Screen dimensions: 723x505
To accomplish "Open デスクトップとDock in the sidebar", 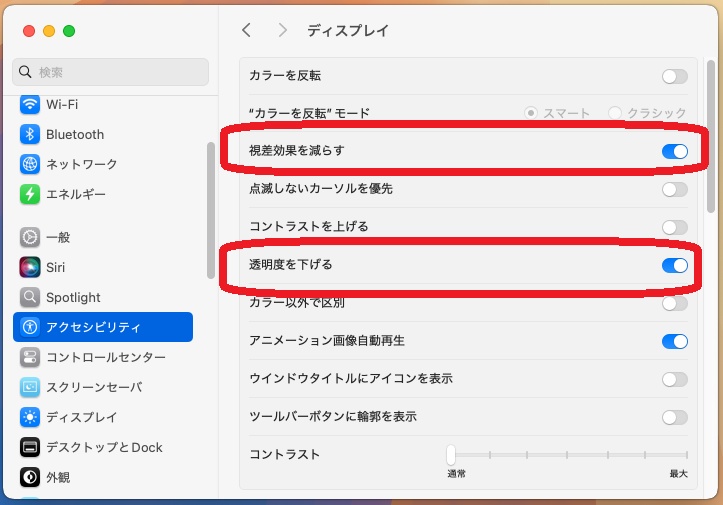I will 102,447.
